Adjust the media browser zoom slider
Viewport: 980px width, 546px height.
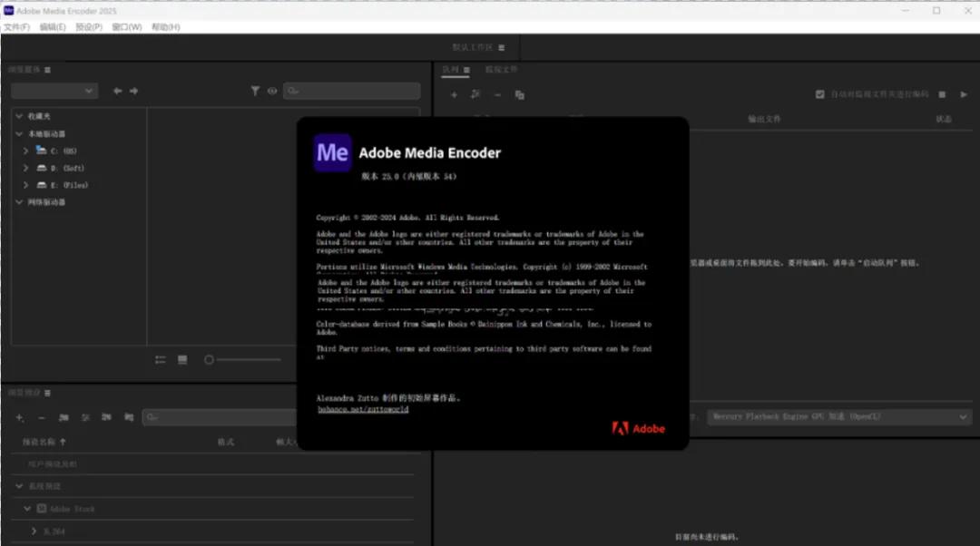click(210, 360)
